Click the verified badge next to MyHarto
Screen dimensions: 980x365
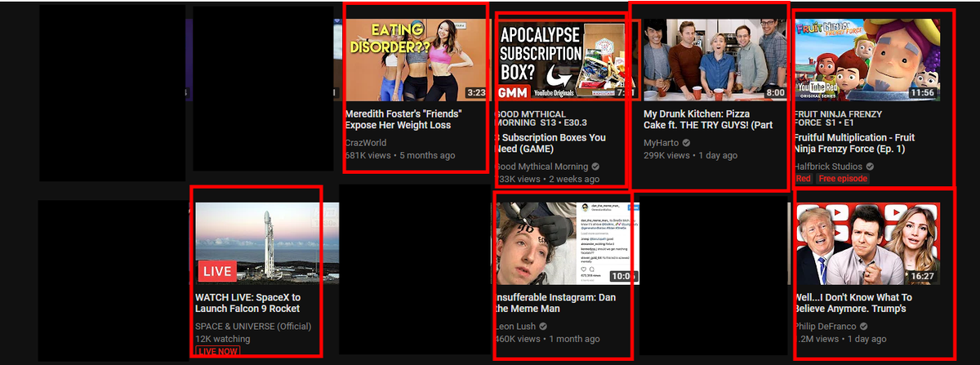tap(686, 143)
